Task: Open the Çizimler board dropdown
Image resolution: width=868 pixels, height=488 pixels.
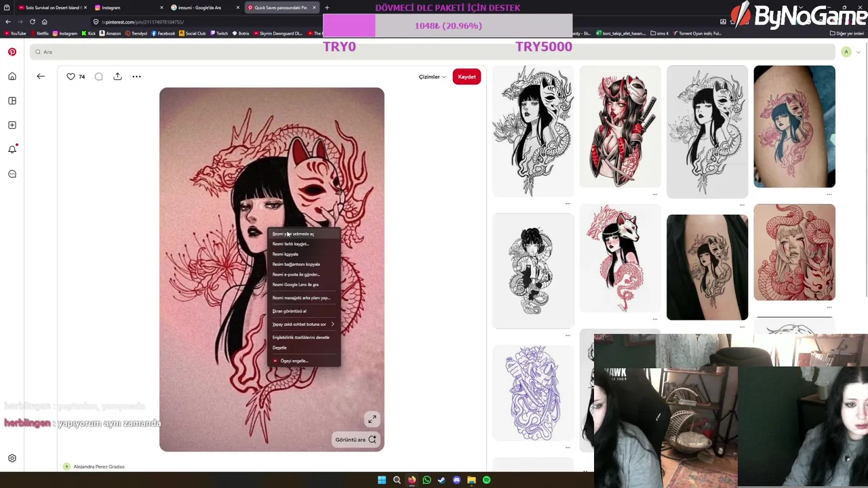Action: pos(432,77)
